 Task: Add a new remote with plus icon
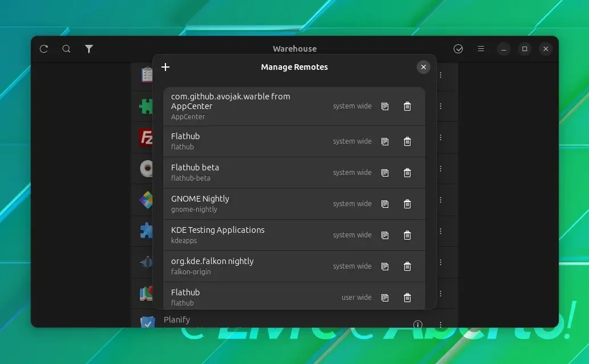click(x=165, y=67)
